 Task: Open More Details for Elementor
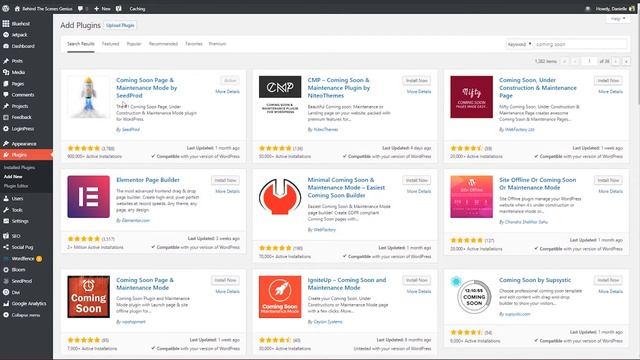pos(227,191)
